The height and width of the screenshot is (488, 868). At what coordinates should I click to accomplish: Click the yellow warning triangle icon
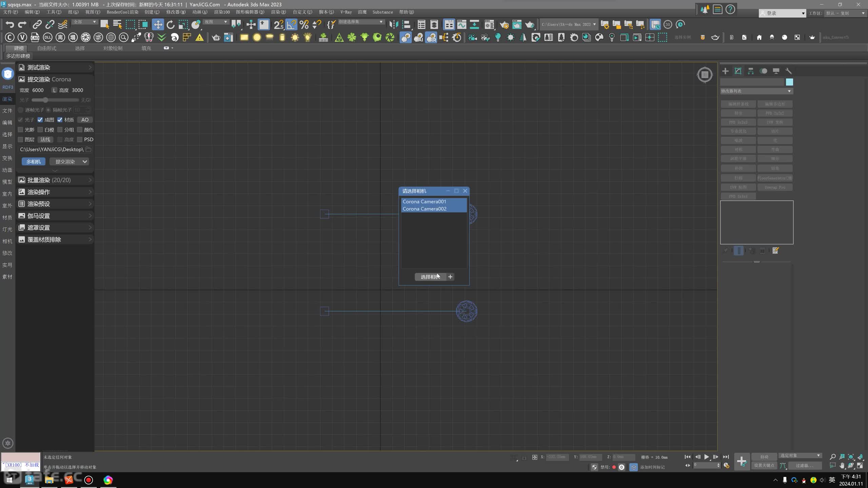[x=199, y=37]
